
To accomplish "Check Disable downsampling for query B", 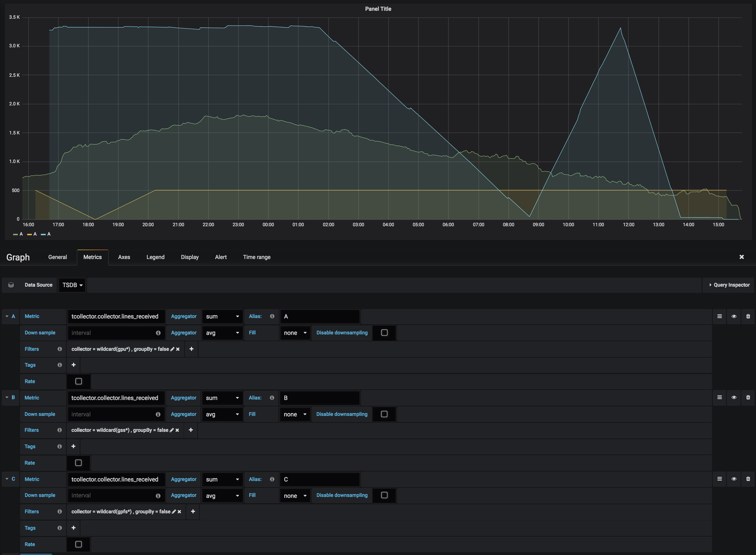I will (x=384, y=414).
